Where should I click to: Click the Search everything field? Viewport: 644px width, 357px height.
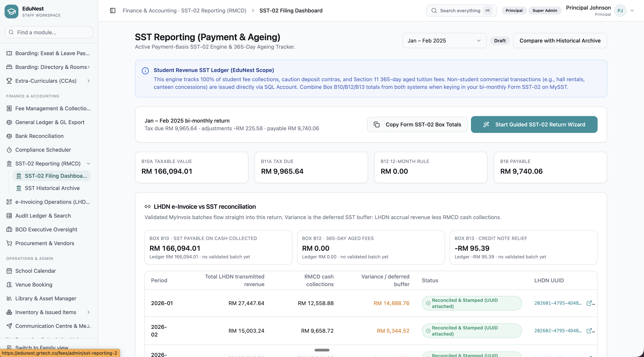(x=461, y=11)
